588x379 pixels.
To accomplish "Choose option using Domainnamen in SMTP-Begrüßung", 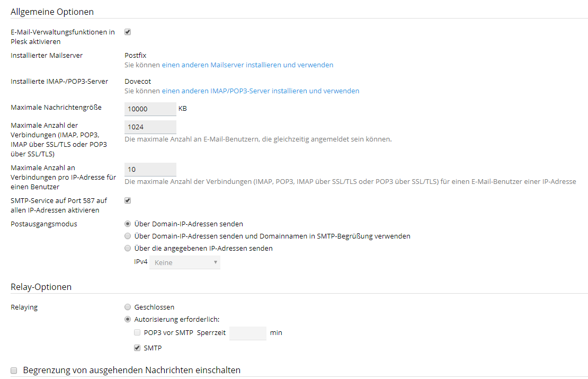I will [x=128, y=236].
